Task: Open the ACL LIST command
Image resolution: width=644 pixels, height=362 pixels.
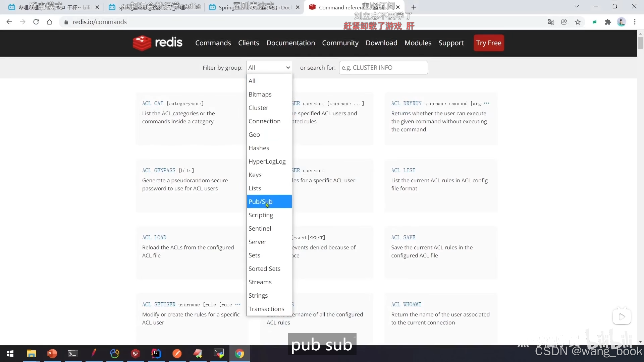Action: click(x=403, y=171)
